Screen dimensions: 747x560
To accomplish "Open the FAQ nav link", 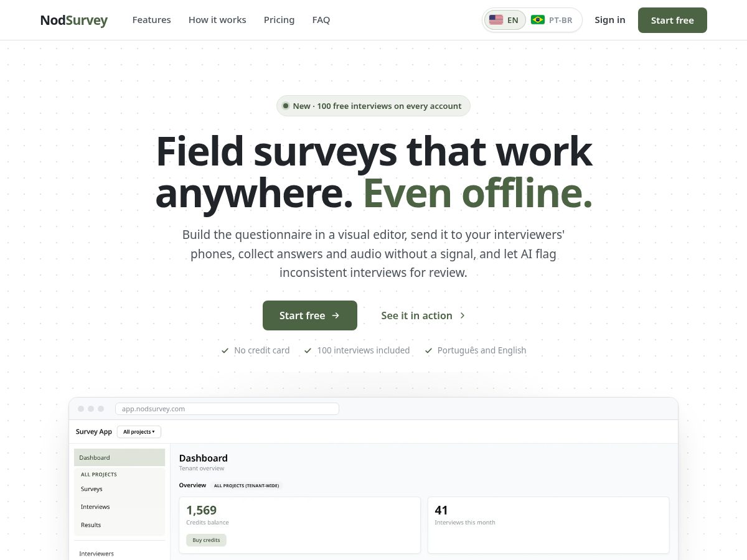I will [321, 20].
